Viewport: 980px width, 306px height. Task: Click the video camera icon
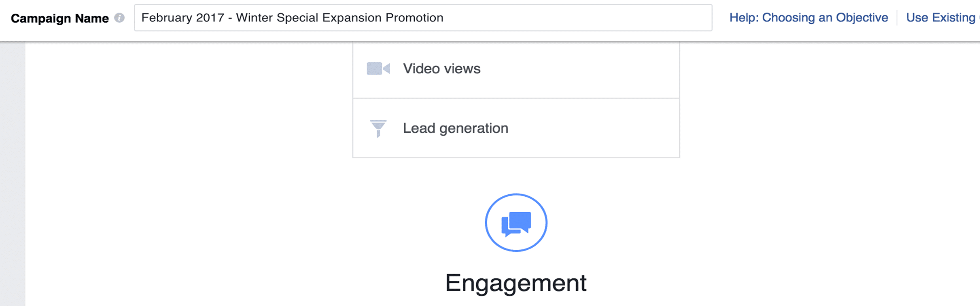[378, 68]
